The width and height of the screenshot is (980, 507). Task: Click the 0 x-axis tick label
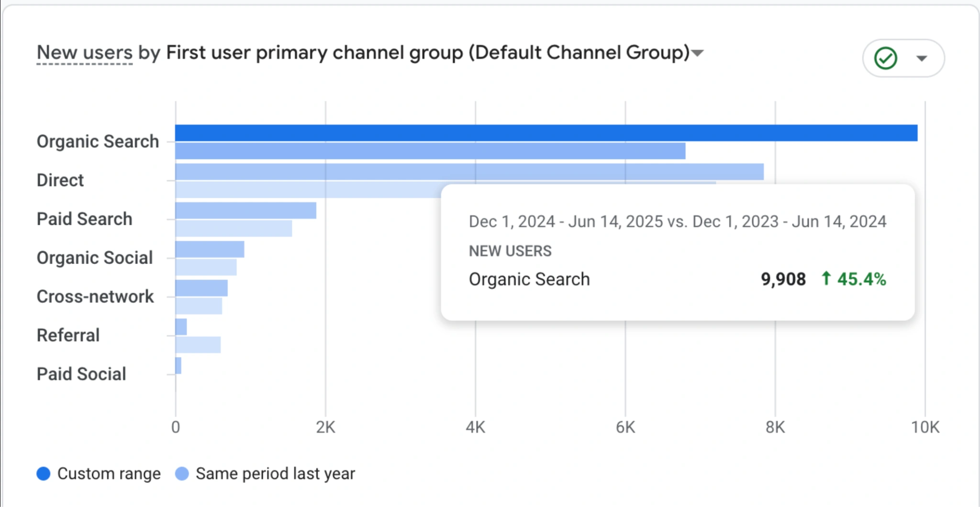coord(176,427)
